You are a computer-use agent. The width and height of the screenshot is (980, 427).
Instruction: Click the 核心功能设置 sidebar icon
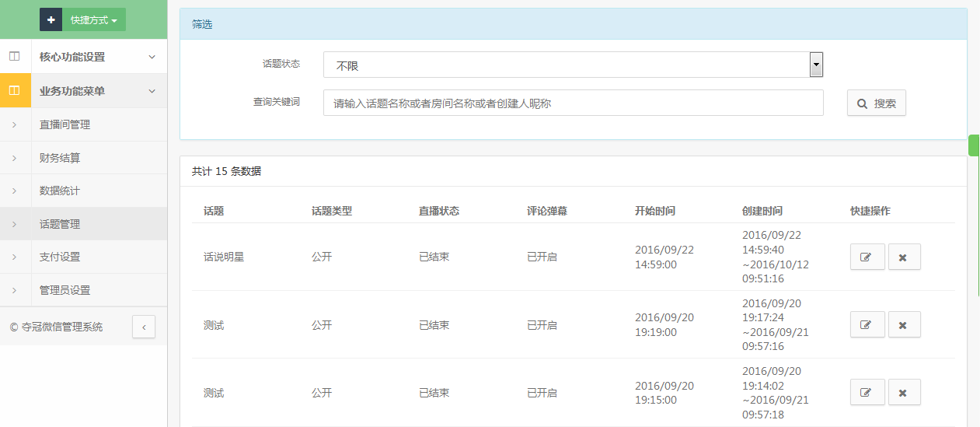point(15,57)
